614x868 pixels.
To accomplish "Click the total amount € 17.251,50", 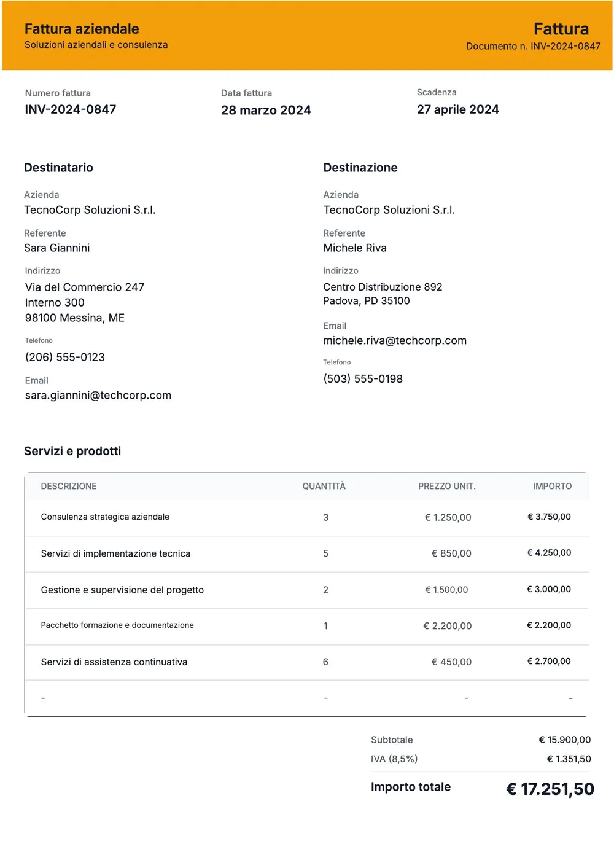I will 550,789.
